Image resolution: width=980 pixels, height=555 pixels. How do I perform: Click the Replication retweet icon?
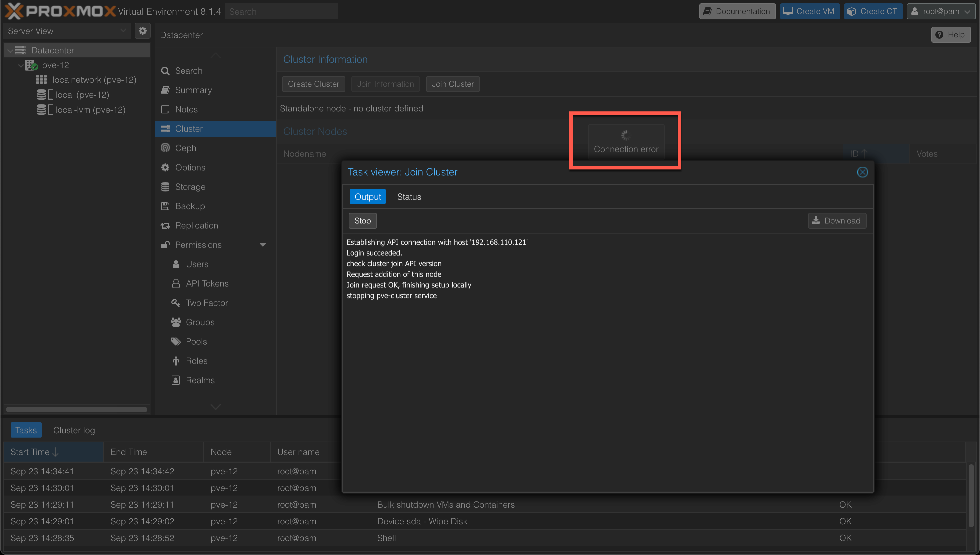[x=165, y=226]
